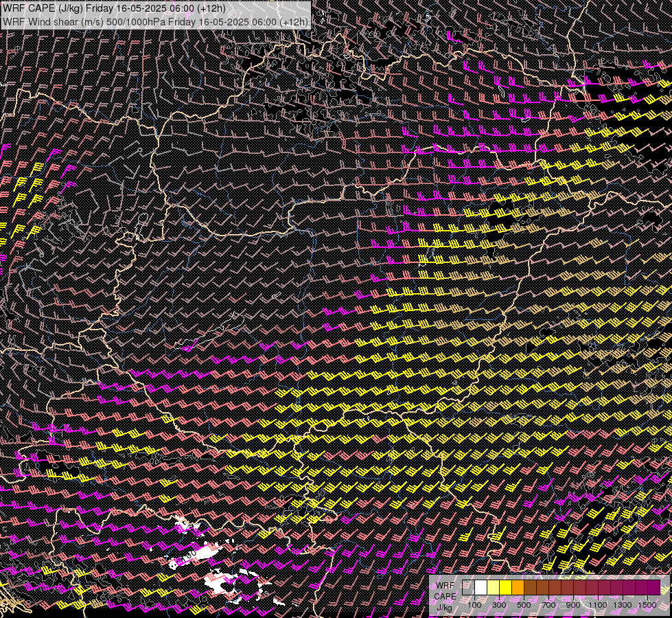Click the WRF Wind shear title line

pyautogui.click(x=155, y=22)
